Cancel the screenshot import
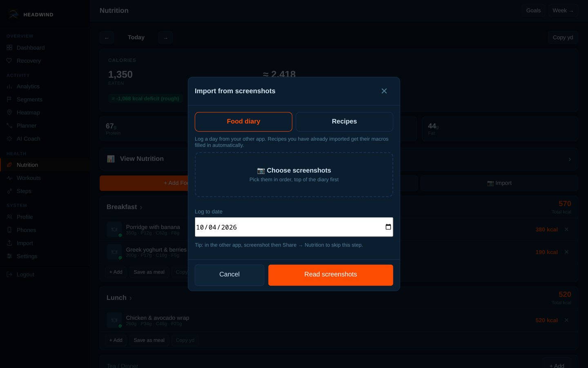The height and width of the screenshot is (368, 588). [x=229, y=275]
